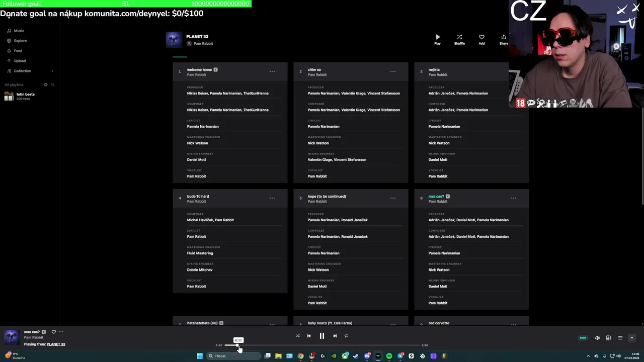Select the nejista track title
Viewport: 644px width, 362px height.
[434, 70]
